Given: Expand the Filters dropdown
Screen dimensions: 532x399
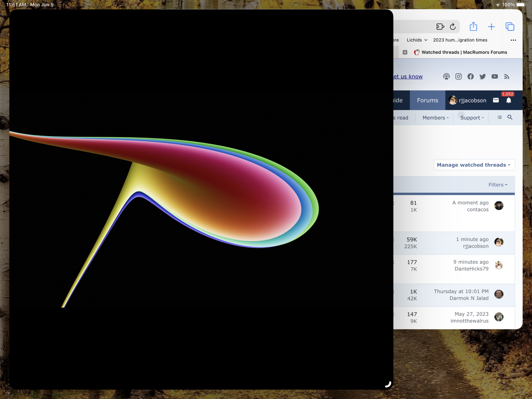Looking at the screenshot, I should click(x=498, y=185).
